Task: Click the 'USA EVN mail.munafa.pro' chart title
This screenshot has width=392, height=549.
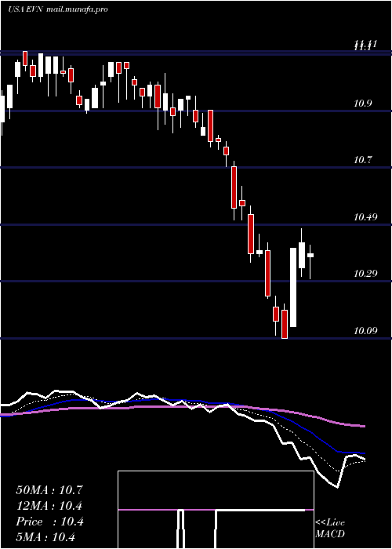Action: click(x=58, y=9)
